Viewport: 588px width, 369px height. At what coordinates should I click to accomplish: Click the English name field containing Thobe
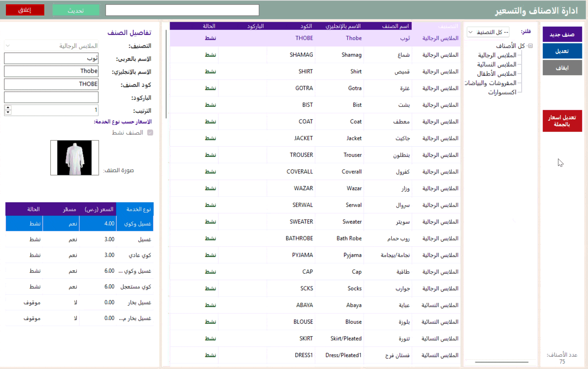click(x=51, y=71)
